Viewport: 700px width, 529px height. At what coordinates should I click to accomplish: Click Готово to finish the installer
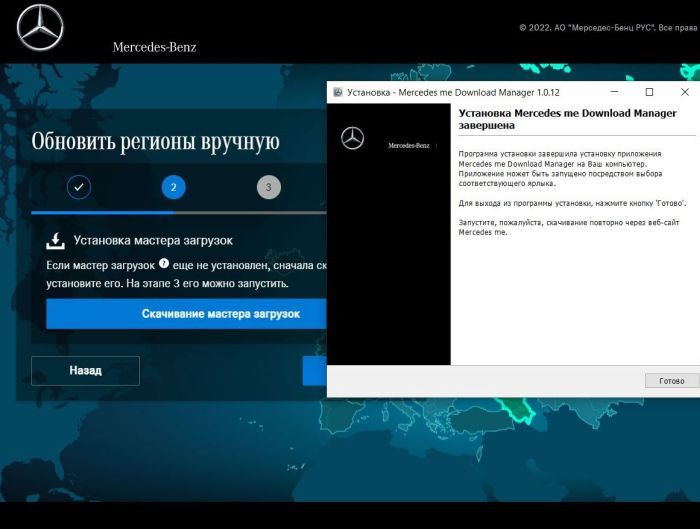pos(672,381)
